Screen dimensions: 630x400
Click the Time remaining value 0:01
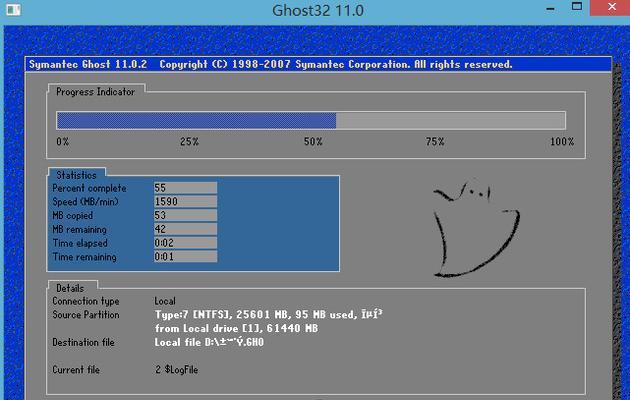click(x=185, y=256)
